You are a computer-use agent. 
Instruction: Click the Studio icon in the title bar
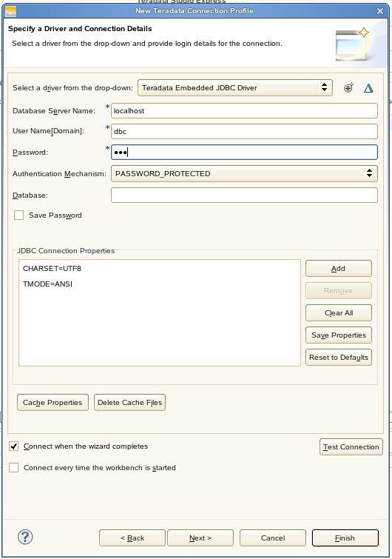(10, 11)
